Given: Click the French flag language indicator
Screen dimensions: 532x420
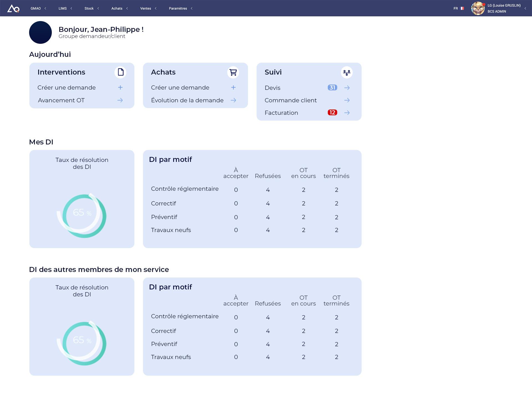Looking at the screenshot, I should [x=462, y=8].
